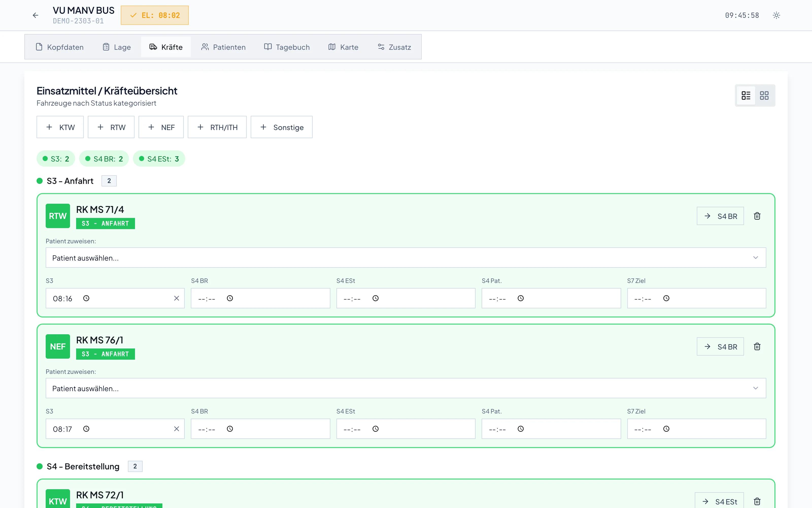Select the S3: 2 status chip
The height and width of the screenshot is (508, 812).
56,158
